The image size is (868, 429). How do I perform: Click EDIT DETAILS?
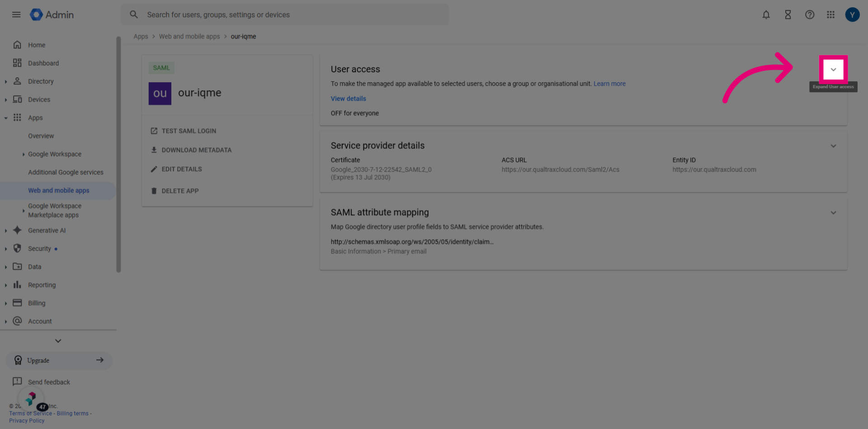(176, 169)
